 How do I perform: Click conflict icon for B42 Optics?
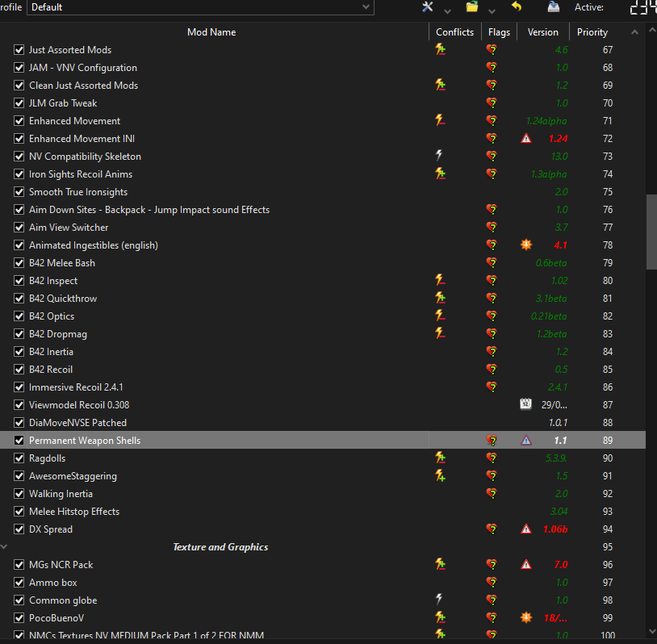(440, 316)
